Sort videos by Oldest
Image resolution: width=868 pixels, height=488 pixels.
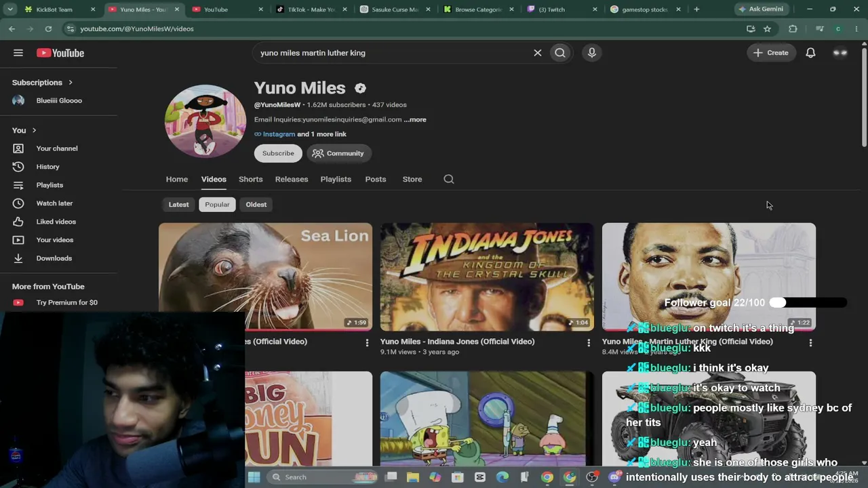coord(256,205)
